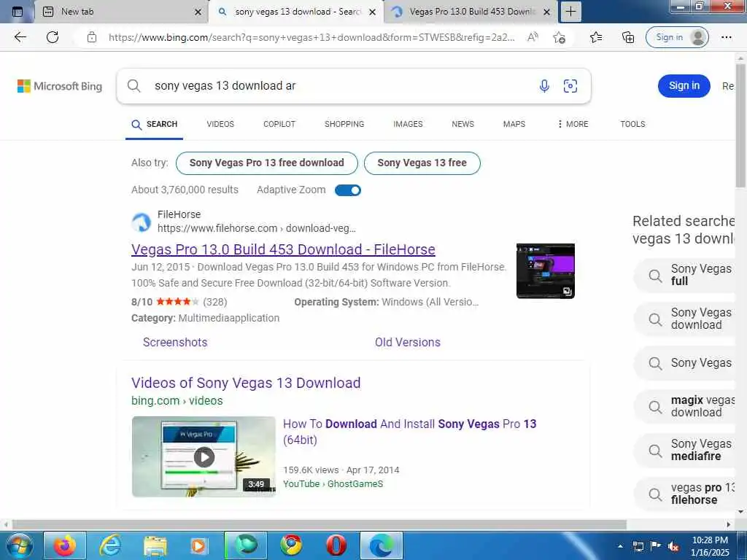Open the MORE search categories menu
This screenshot has height=560, width=747.
tap(573, 124)
